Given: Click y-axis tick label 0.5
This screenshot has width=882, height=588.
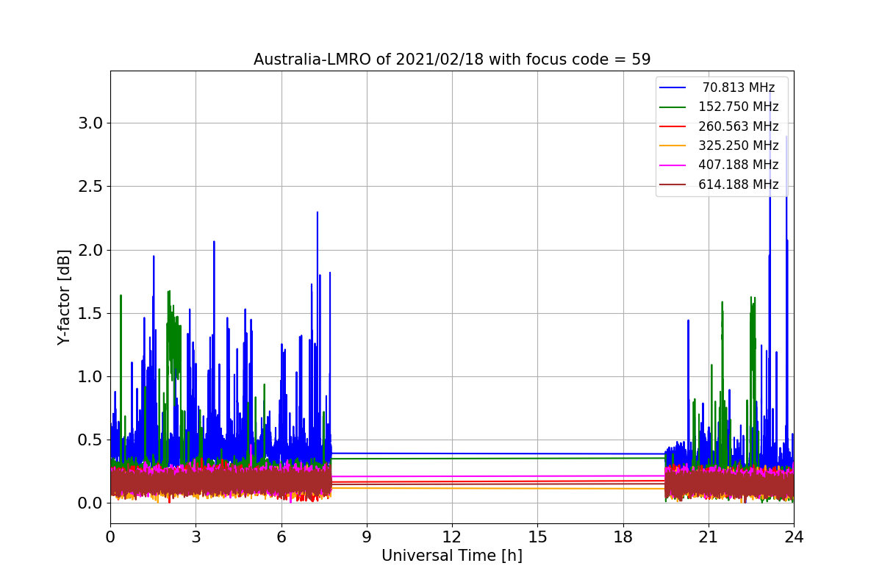Looking at the screenshot, I should tap(90, 440).
